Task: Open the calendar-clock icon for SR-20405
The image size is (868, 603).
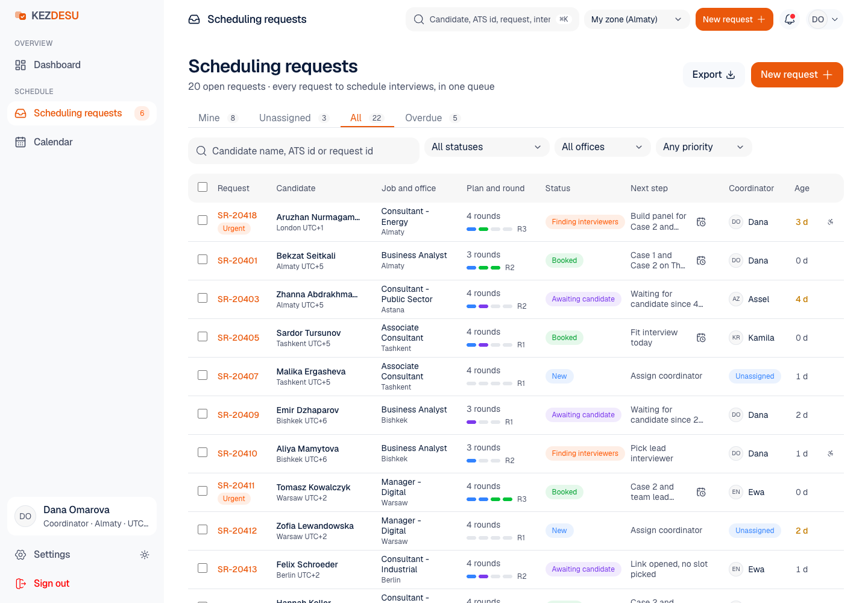Action: pos(701,338)
